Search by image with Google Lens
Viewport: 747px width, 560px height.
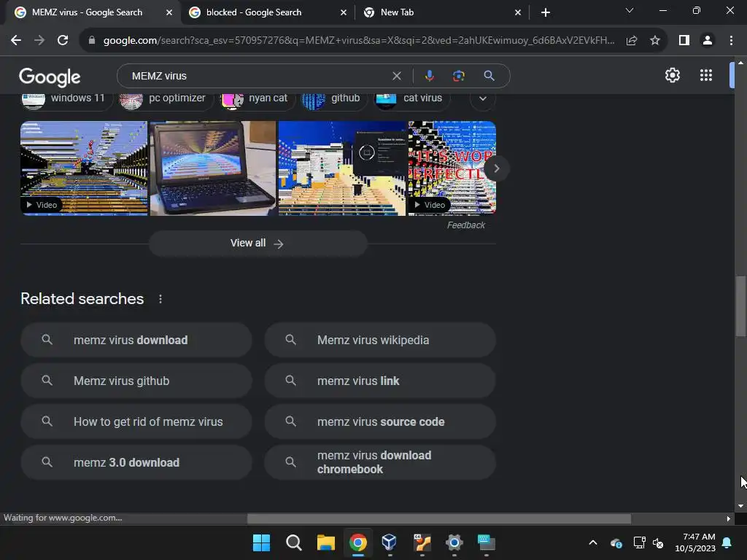[459, 76]
